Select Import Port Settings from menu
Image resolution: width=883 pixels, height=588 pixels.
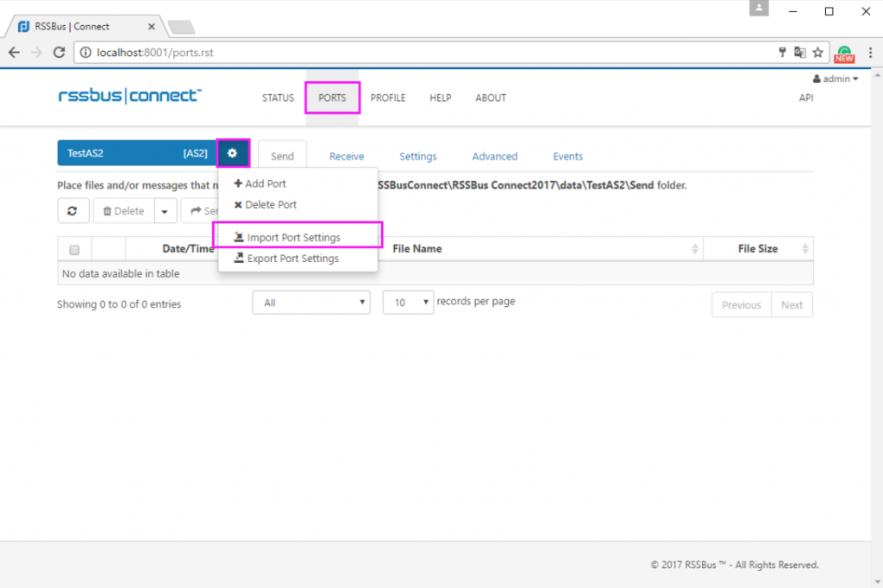pos(293,237)
